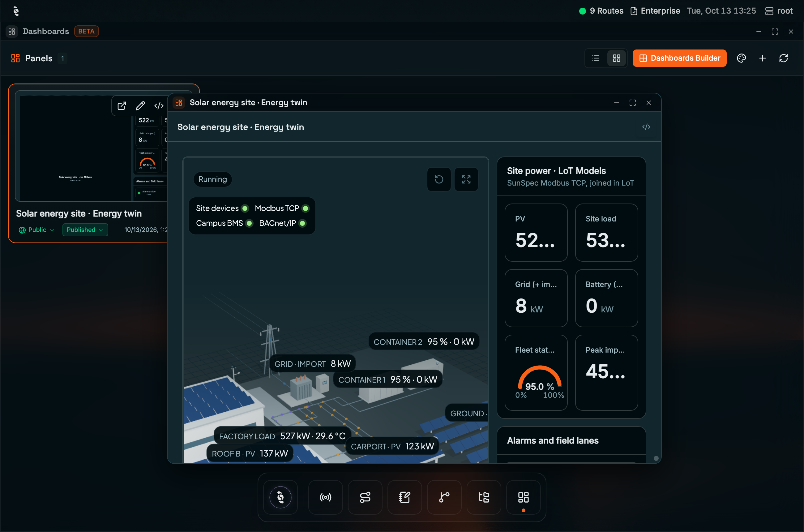Click the code icon in Energy twin header
This screenshot has width=804, height=532.
pos(646,127)
